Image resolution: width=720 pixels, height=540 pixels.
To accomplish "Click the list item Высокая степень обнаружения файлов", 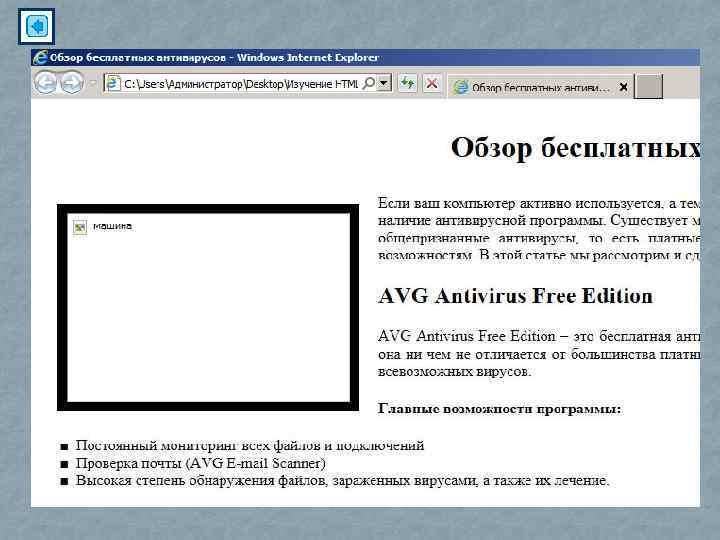I will click(343, 481).
